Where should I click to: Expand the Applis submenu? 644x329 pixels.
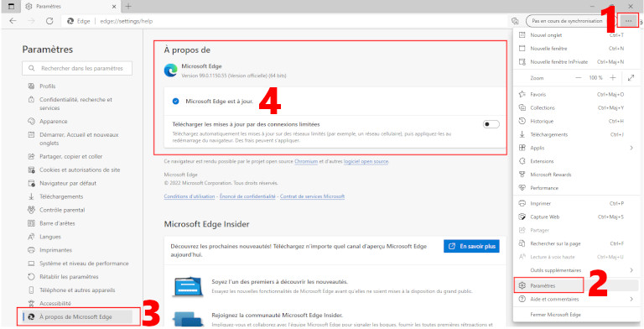click(575, 148)
